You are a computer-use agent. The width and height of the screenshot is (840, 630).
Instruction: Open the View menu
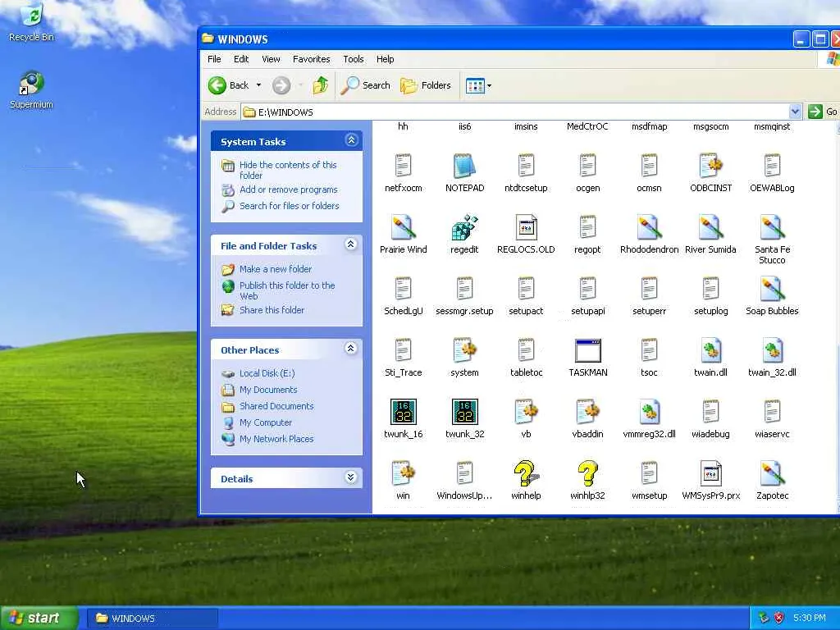[x=271, y=59]
